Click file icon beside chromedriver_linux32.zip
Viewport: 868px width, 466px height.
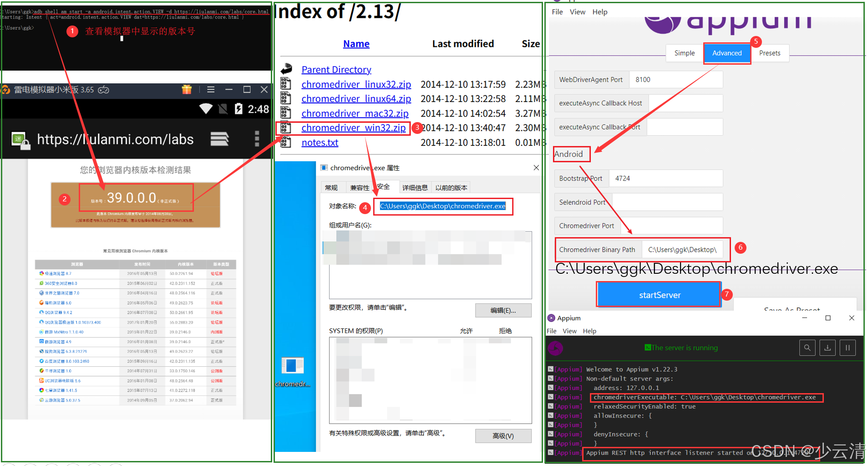pyautogui.click(x=286, y=84)
